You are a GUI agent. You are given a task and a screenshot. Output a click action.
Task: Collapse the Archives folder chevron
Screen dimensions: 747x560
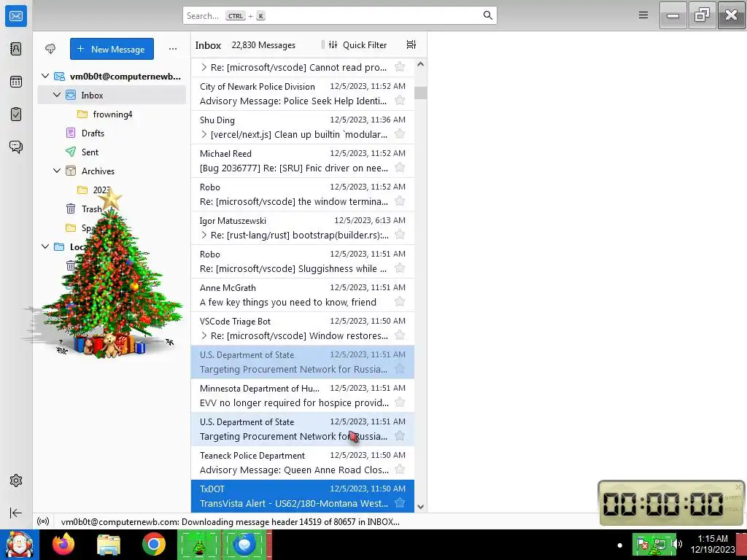click(57, 171)
